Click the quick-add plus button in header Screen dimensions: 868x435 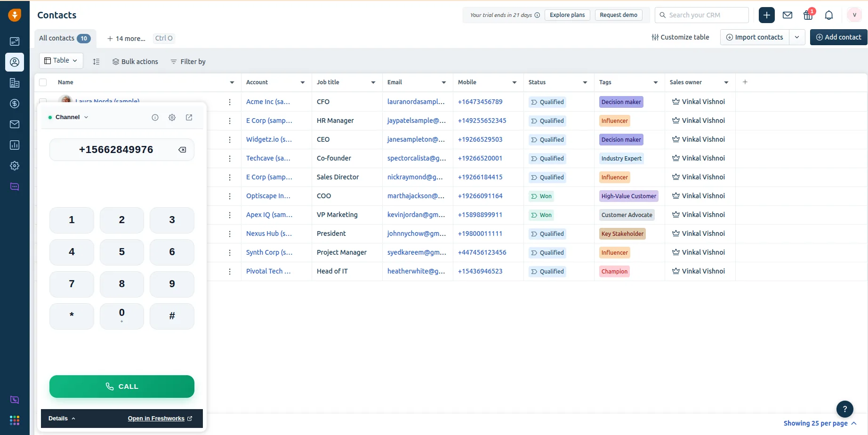pyautogui.click(x=767, y=15)
